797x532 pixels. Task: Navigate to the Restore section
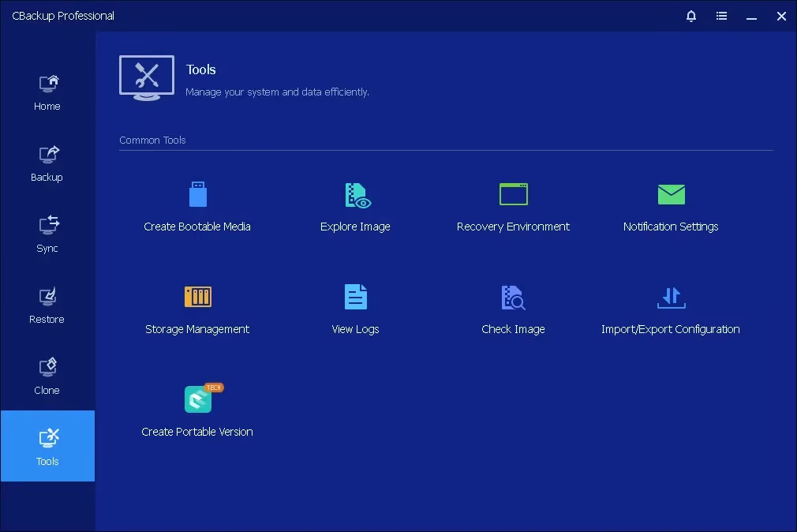pos(47,305)
